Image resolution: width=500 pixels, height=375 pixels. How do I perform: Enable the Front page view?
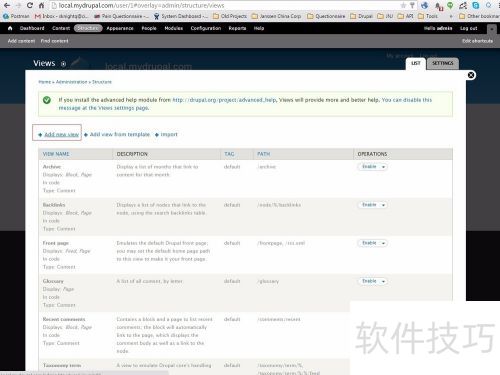tap(369, 243)
